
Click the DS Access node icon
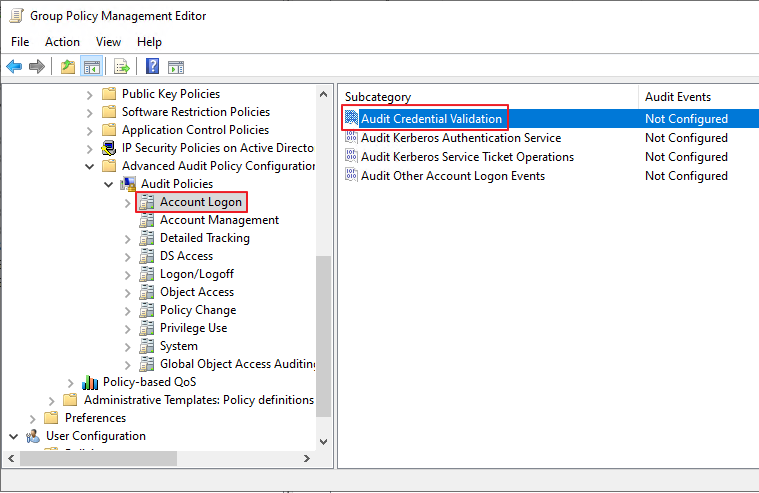[147, 256]
